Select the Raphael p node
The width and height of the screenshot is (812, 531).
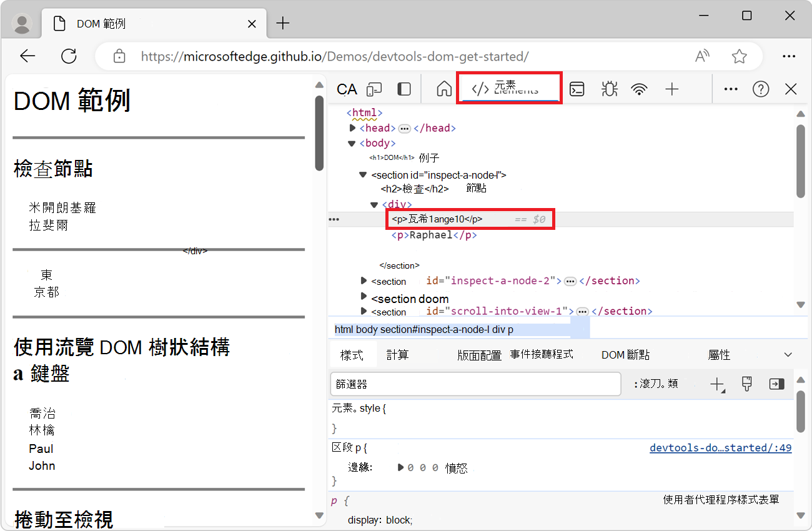(x=434, y=236)
